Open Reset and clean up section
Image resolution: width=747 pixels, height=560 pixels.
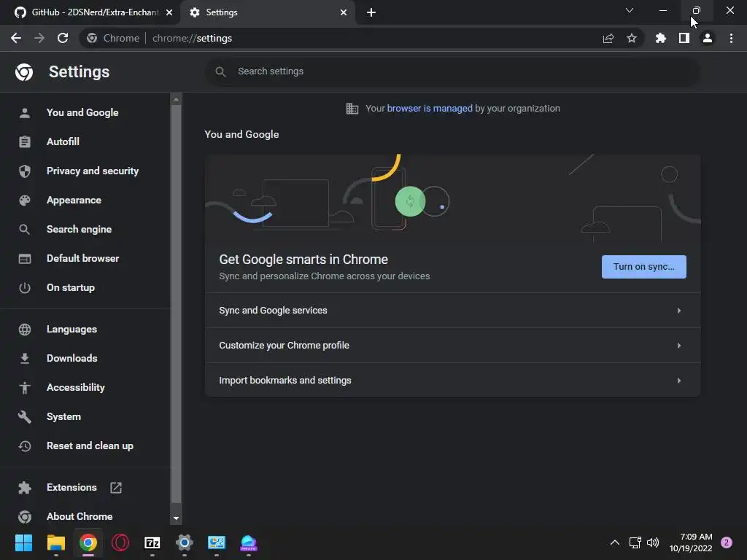point(90,446)
